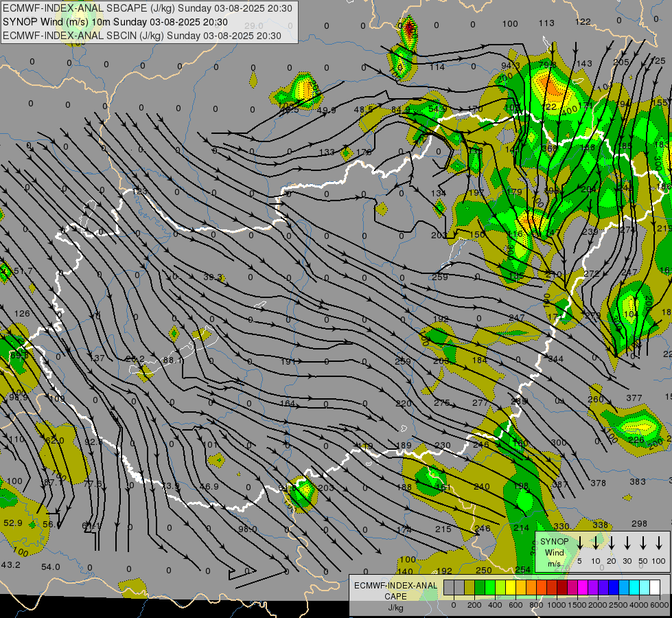Select the 254 value on the map
This screenshot has height=618, width=672.
522,569
